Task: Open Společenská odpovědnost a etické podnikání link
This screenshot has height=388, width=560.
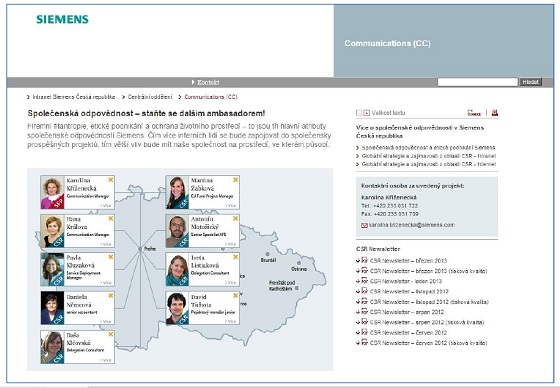Action: coord(428,148)
